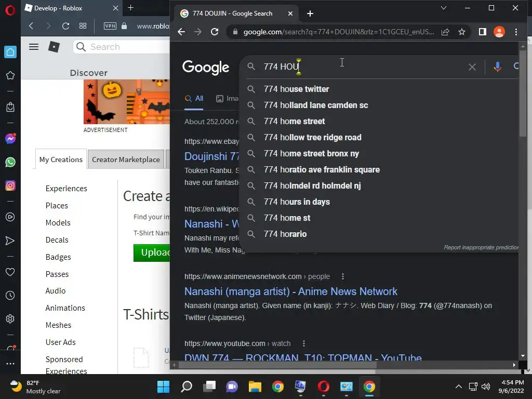The image size is (532, 399).
Task: Click 'Report inappropriate predictions' link
Action: tap(481, 248)
